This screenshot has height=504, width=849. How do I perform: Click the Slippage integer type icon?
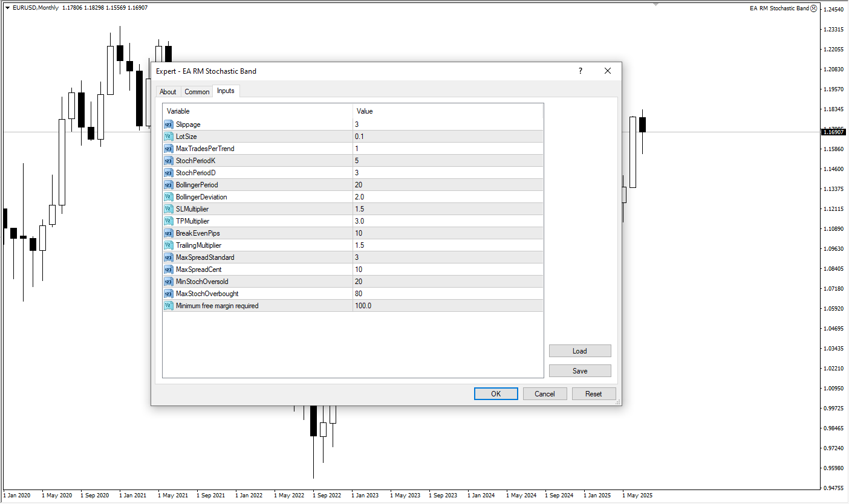tap(168, 124)
